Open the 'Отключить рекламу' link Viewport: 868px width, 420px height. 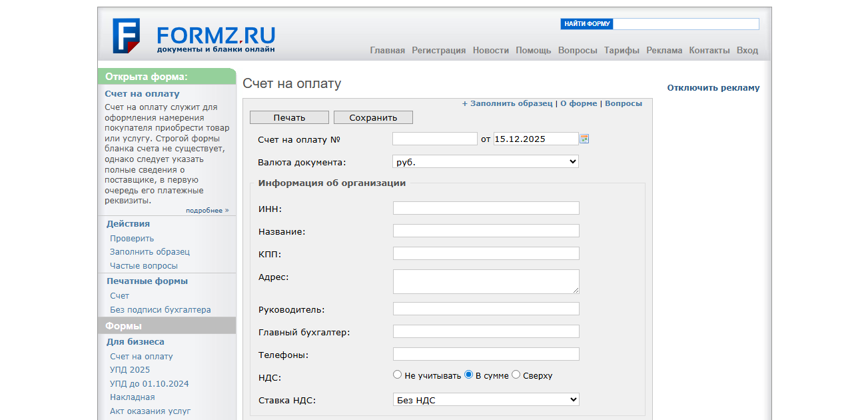click(713, 88)
